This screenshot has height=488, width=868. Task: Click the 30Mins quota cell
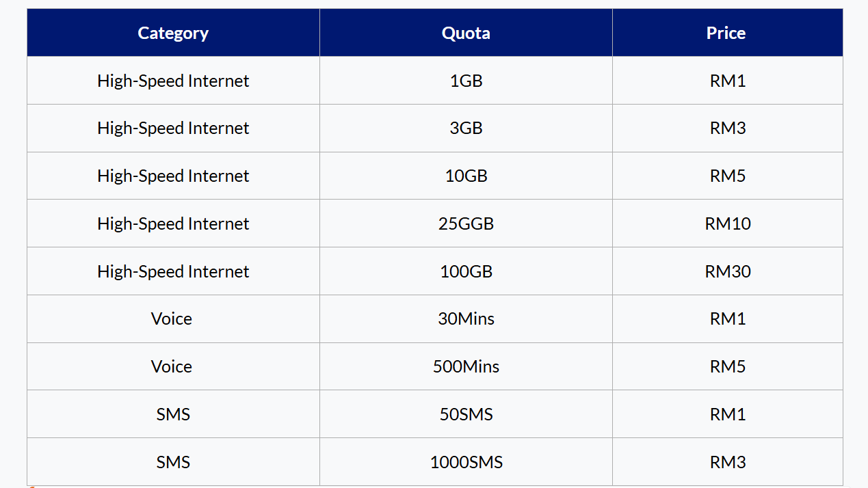tap(466, 319)
